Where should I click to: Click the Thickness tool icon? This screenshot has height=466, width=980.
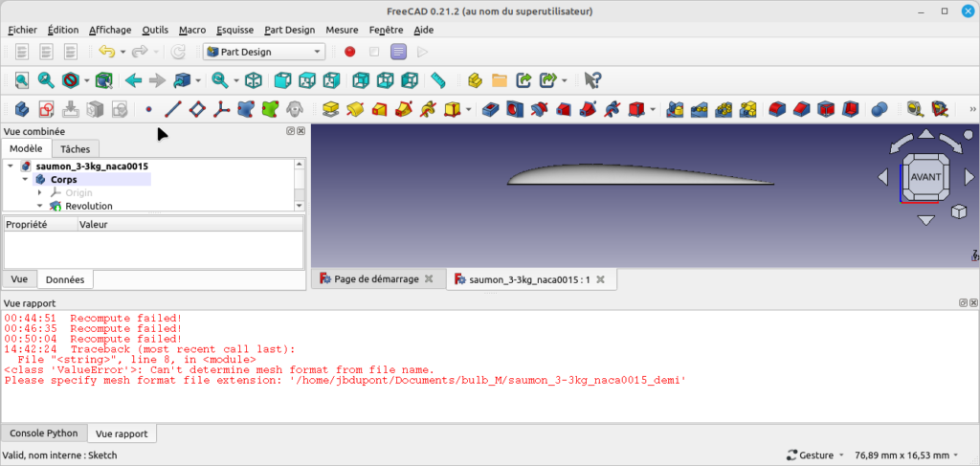pyautogui.click(x=850, y=109)
